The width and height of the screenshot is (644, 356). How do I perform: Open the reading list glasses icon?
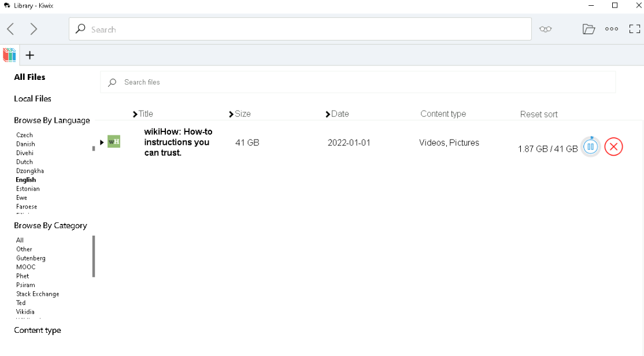tap(545, 29)
